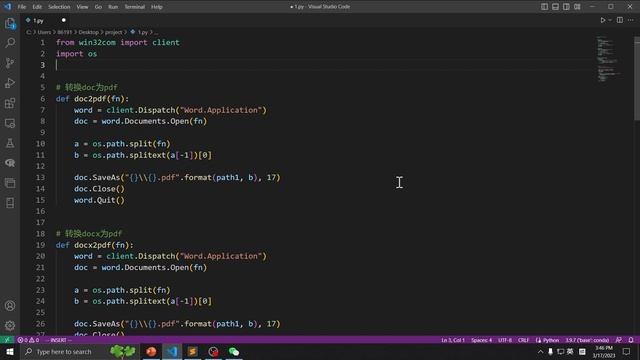Open the Run menu
640x360 pixels.
pos(113,7)
